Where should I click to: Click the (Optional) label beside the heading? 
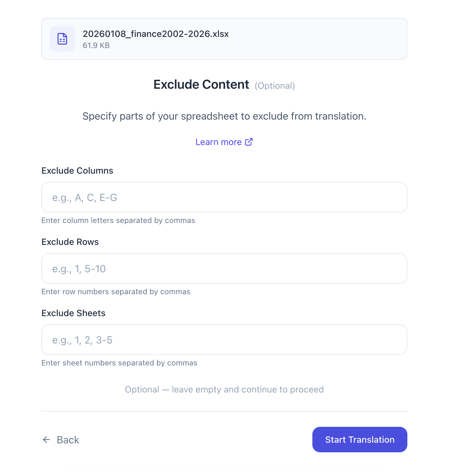coord(275,86)
